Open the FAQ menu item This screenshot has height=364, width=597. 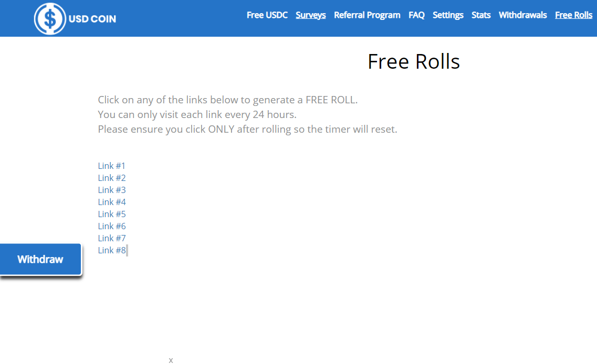pos(416,15)
